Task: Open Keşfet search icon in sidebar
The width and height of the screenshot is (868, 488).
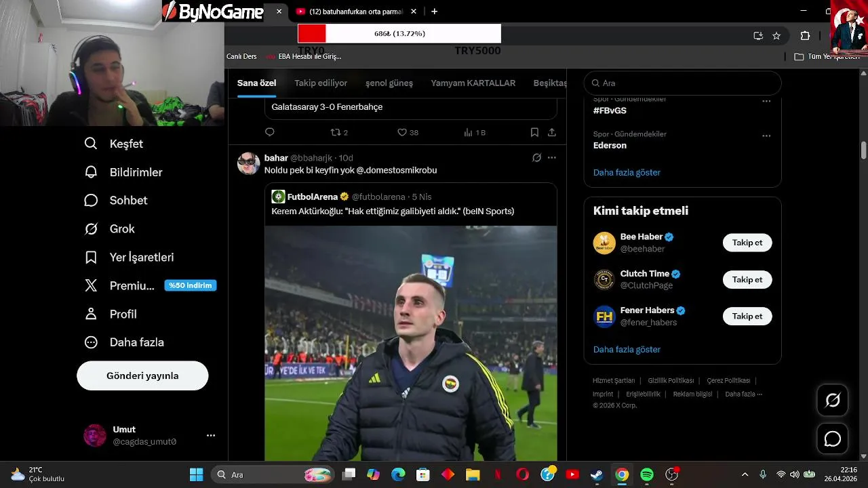Action: pos(91,144)
